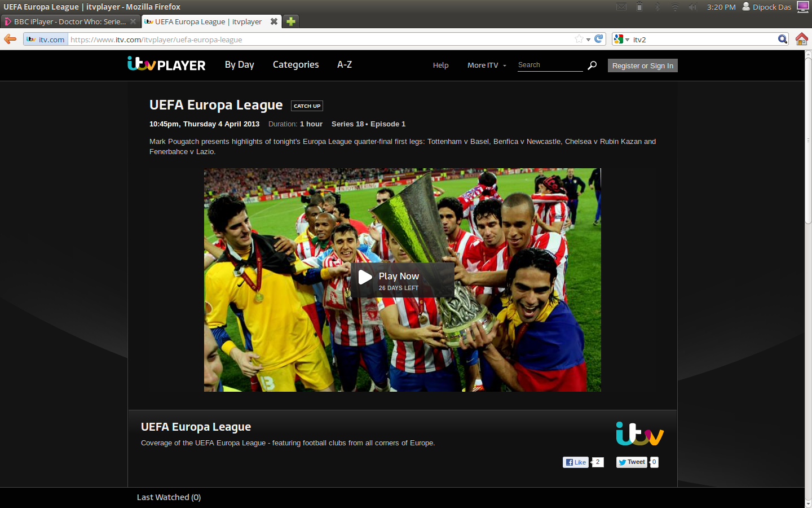Open the session icon in the system panel

click(x=802, y=7)
